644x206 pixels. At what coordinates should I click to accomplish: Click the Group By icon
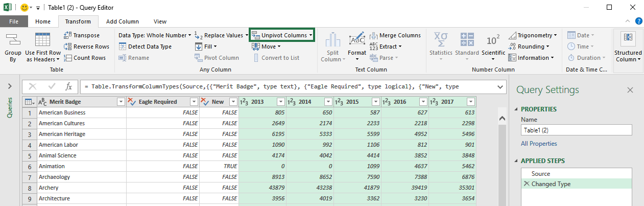click(x=13, y=40)
